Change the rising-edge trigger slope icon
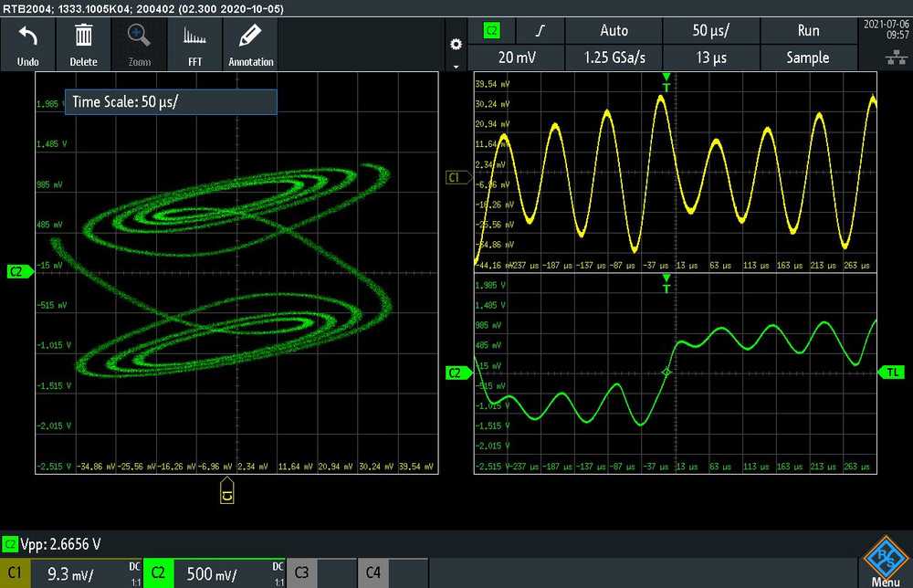The image size is (913, 588). point(540,31)
